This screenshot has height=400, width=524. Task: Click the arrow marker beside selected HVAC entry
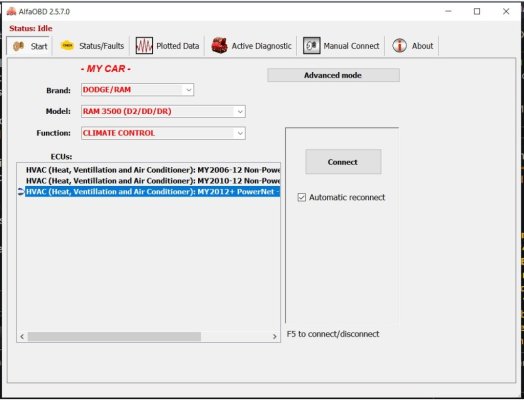tap(21, 191)
